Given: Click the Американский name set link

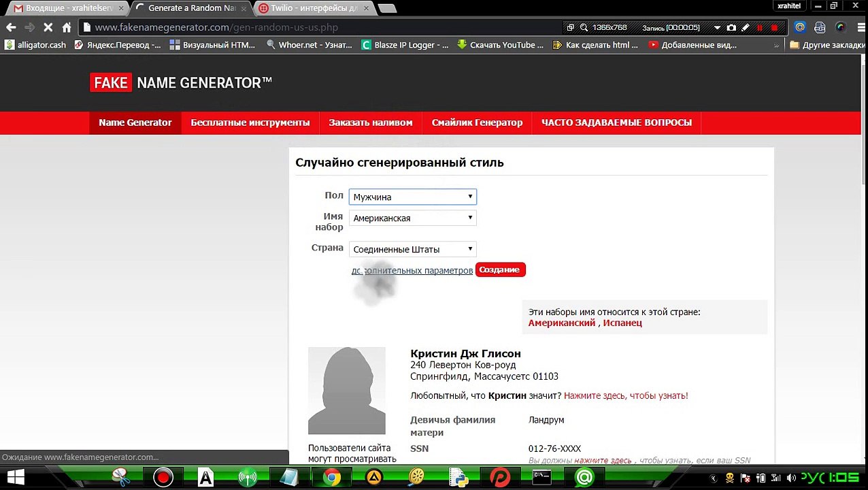Looking at the screenshot, I should pos(562,323).
